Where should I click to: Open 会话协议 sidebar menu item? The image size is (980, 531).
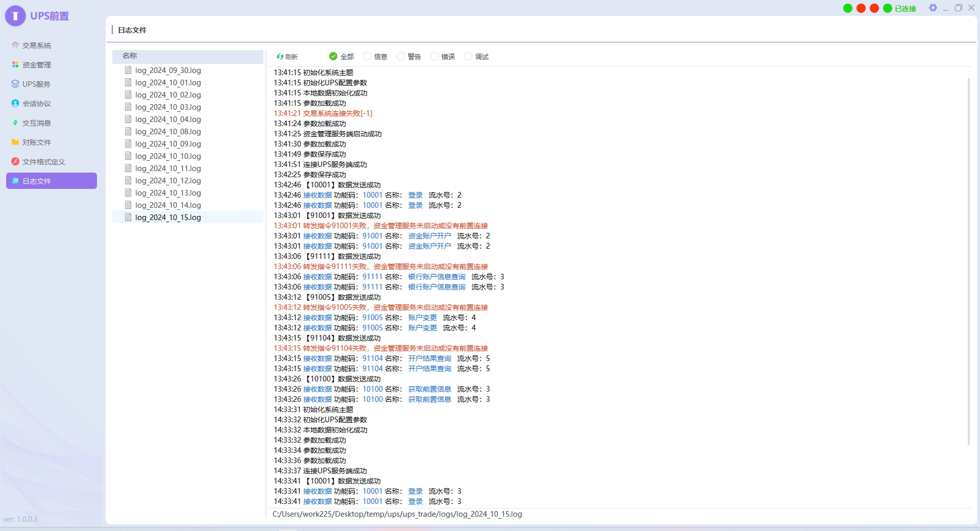coord(52,104)
